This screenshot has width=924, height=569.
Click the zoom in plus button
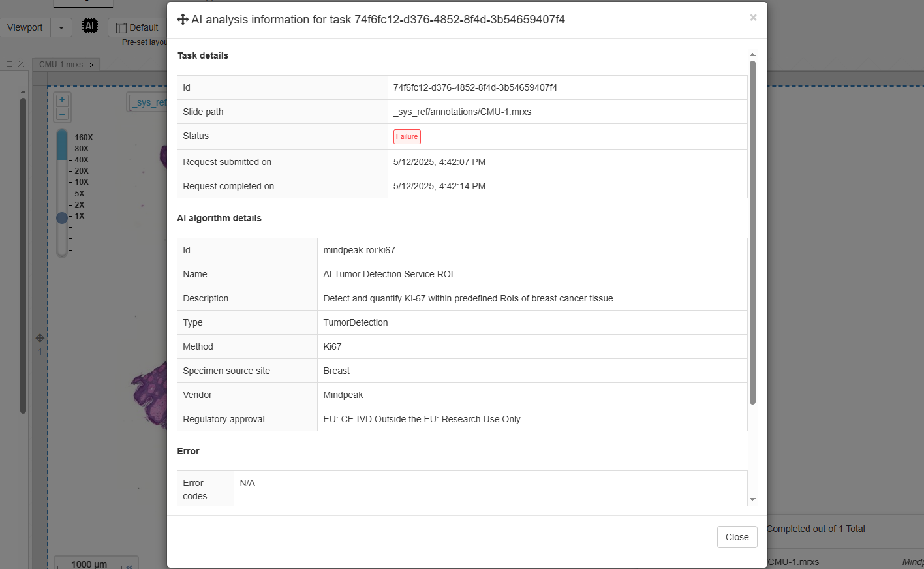(x=62, y=100)
